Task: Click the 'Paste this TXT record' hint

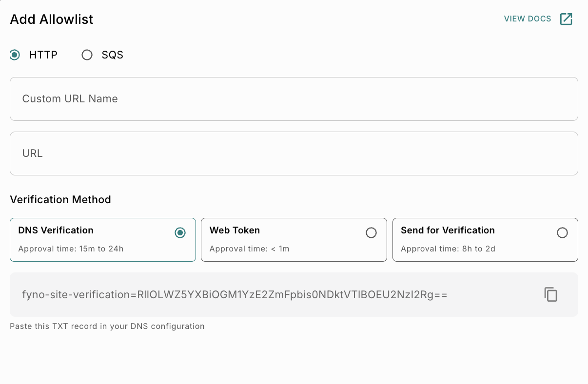Action: [107, 326]
